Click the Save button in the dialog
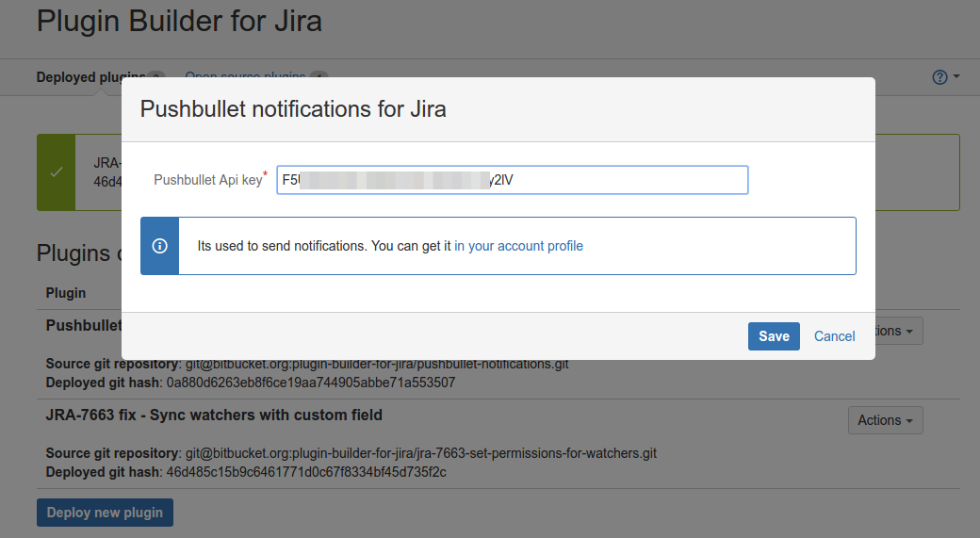This screenshot has height=538, width=980. click(x=774, y=336)
